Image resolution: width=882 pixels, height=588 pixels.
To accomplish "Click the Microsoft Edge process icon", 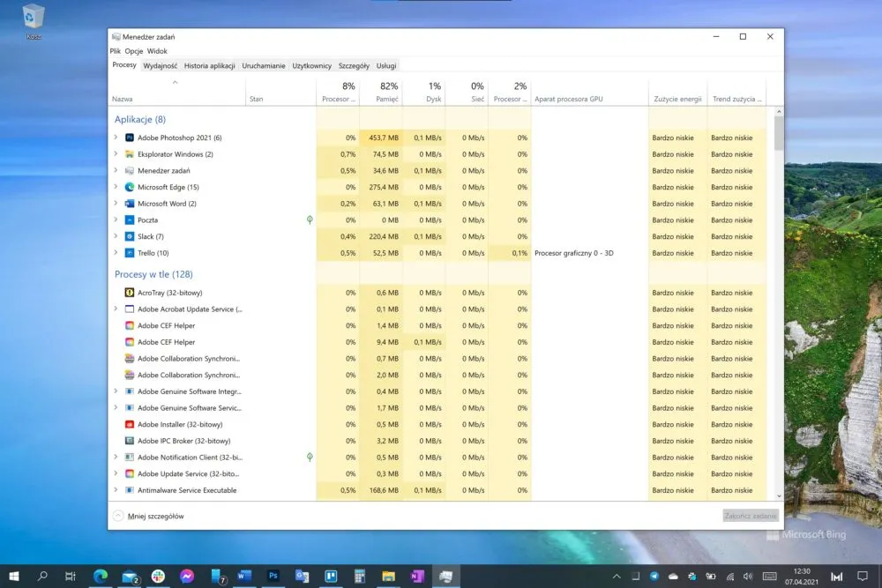I will click(130, 187).
